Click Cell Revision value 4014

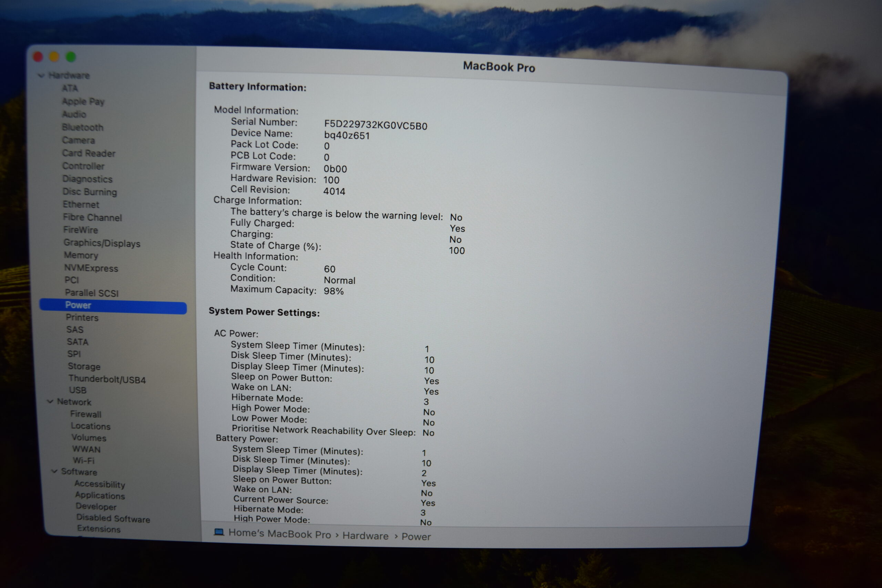tap(334, 191)
